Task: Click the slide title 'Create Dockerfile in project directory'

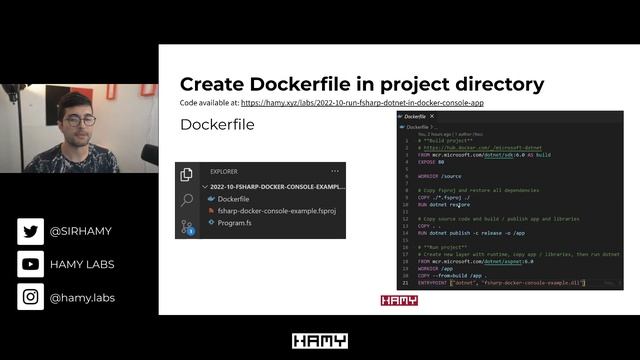Action: point(362,84)
